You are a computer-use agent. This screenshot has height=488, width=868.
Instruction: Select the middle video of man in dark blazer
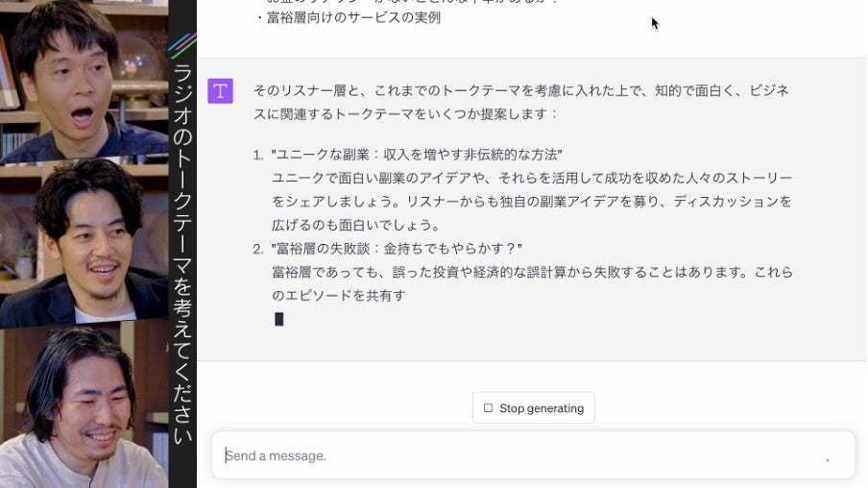click(84, 244)
